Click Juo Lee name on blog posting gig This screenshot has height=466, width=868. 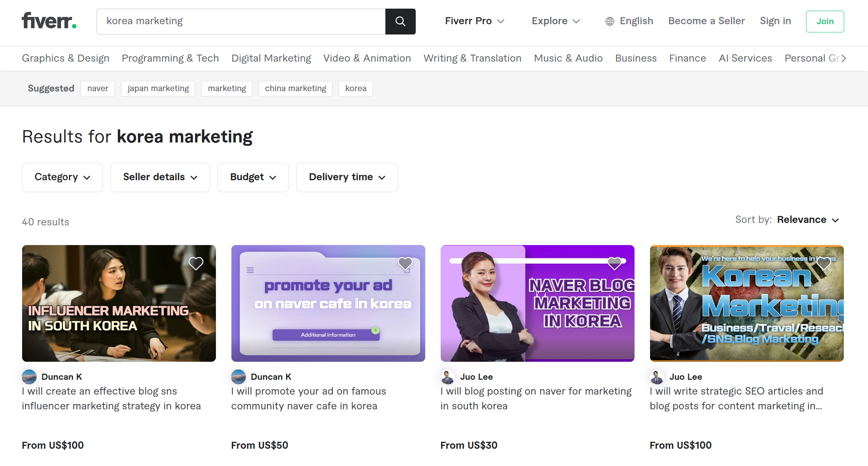click(476, 377)
